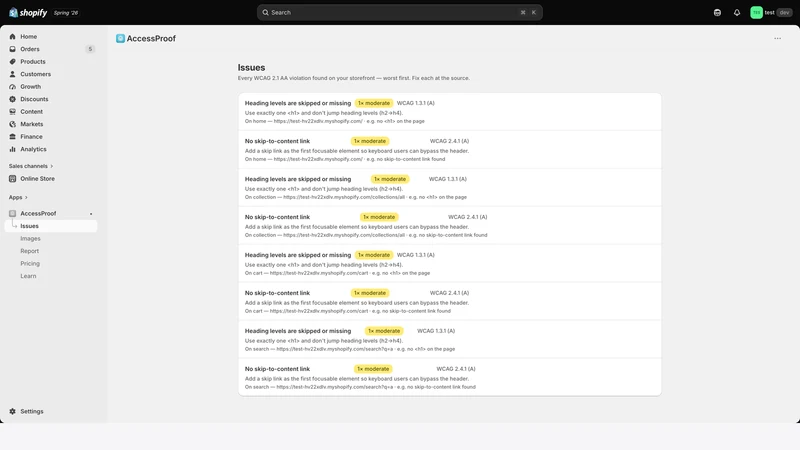This screenshot has height=450, width=800.
Task: Open the Customers link
Action: tap(36, 74)
